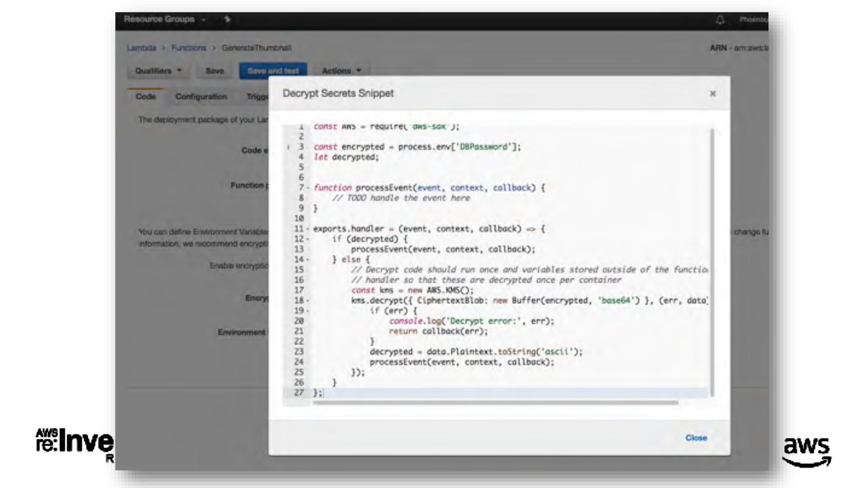Click the Close link in the dialog footer
868x488 pixels.
tap(696, 438)
